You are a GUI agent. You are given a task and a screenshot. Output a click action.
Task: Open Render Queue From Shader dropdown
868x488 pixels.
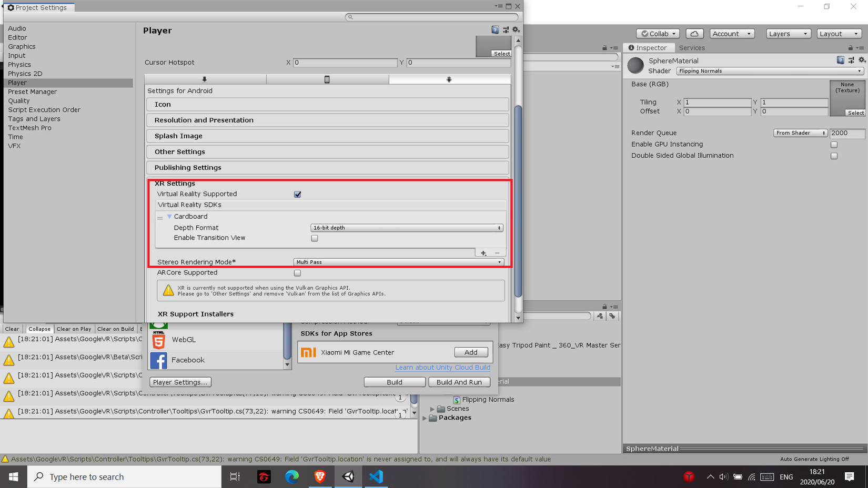click(x=800, y=133)
